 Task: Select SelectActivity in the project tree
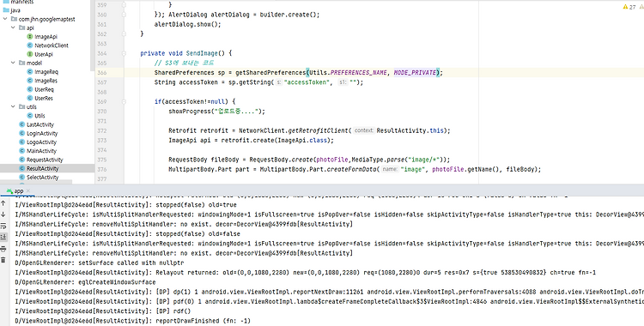pos(43,178)
